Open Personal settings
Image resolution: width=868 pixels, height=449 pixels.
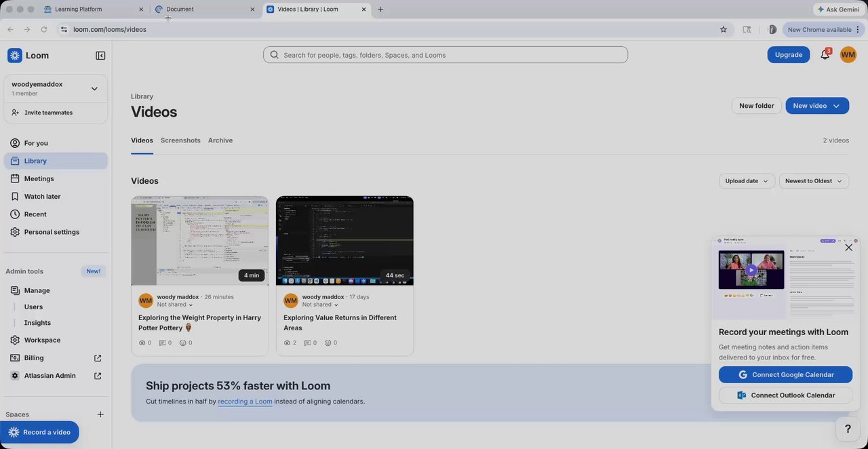tap(56, 232)
